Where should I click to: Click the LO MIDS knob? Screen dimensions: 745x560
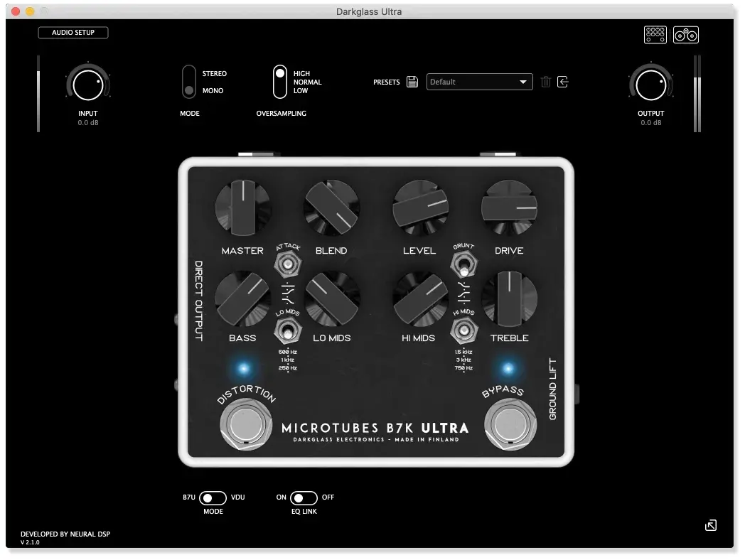tap(332, 298)
